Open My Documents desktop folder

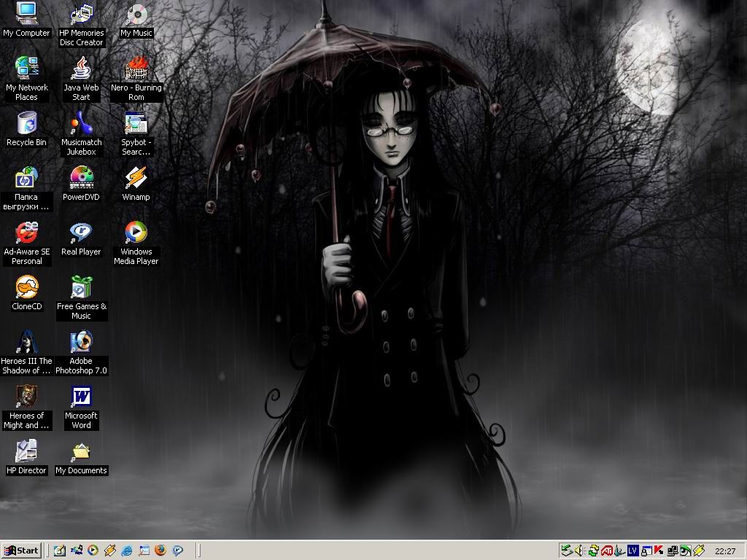point(82,458)
